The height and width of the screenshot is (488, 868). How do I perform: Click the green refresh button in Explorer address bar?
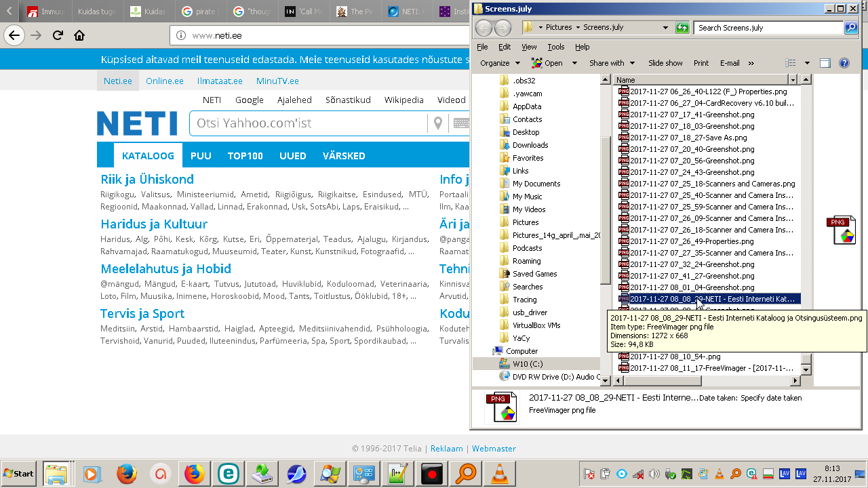click(682, 28)
